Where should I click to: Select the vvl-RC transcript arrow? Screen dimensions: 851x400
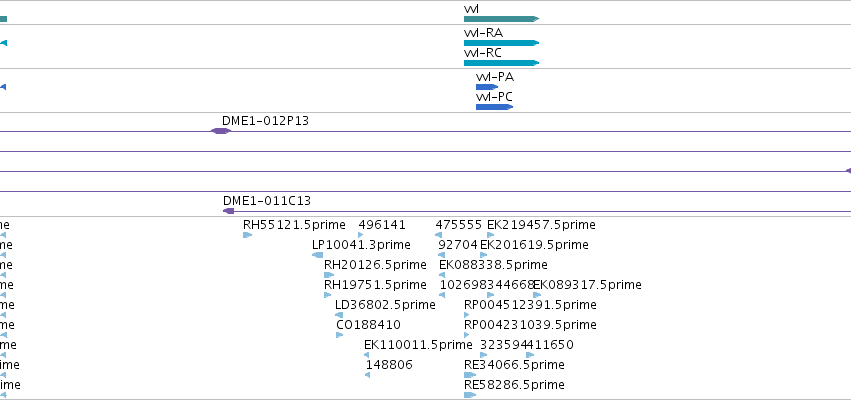pyautogui.click(x=501, y=63)
